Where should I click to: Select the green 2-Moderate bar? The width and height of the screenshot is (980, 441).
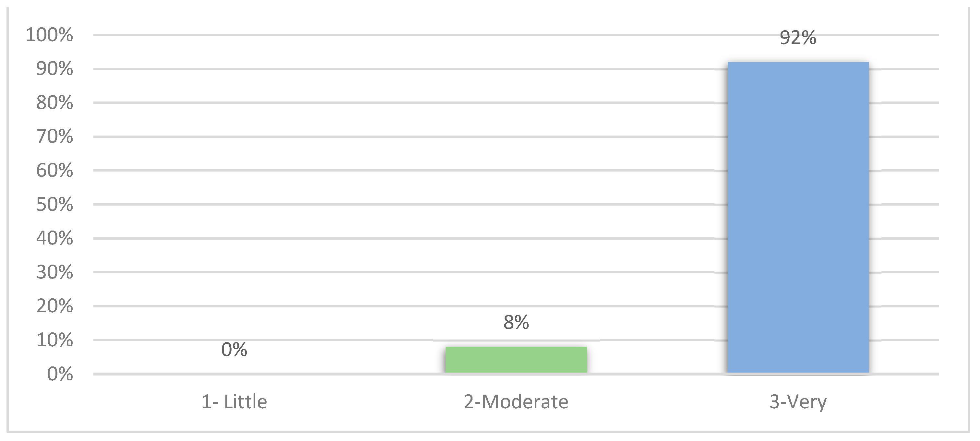(516, 359)
